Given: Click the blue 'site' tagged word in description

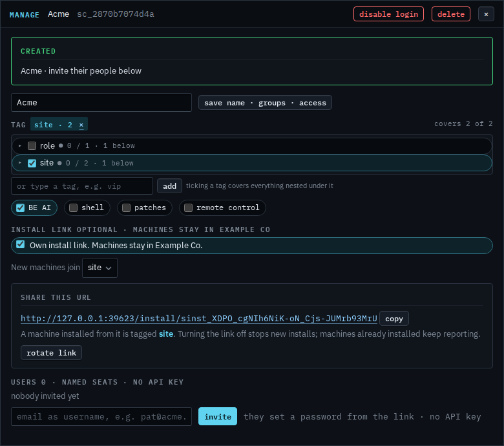Looking at the screenshot, I should tap(166, 334).
